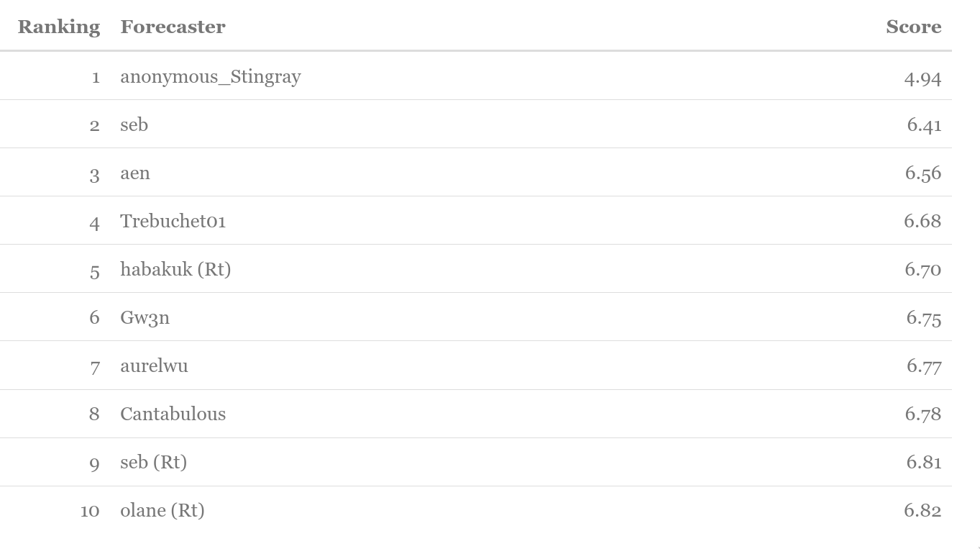Open forecaster anonymous_Stingray
Viewport: 980px width, 549px height.
click(211, 76)
